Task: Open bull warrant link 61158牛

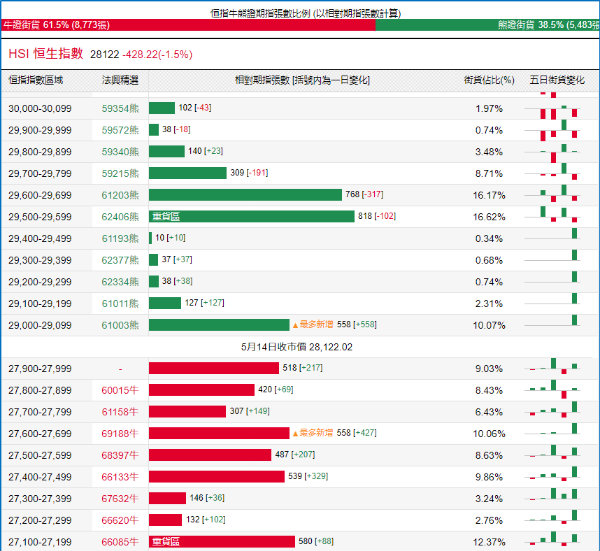Action: click(120, 412)
